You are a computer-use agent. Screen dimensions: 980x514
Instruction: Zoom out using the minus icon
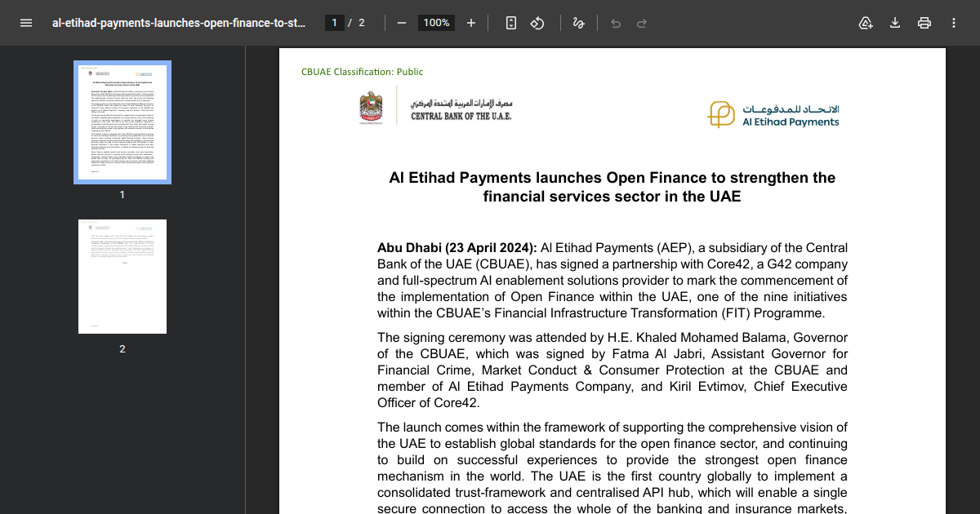[401, 22]
